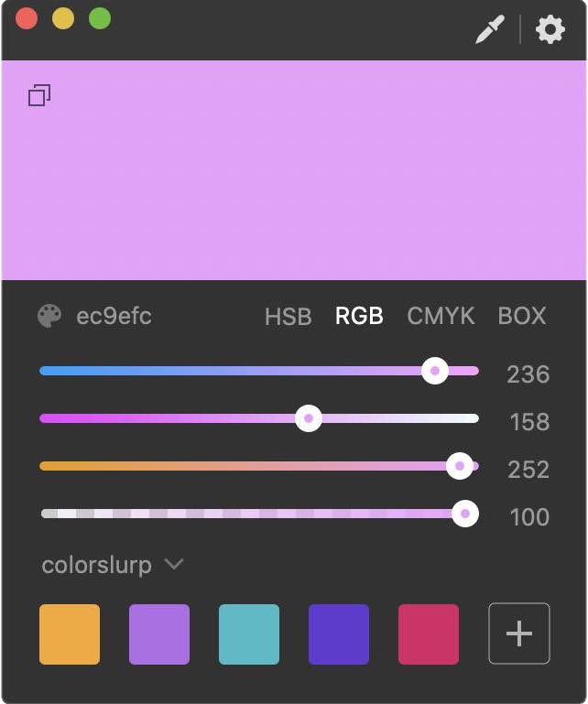588x704 pixels.
Task: Click the plus button to add a swatch
Action: point(519,634)
